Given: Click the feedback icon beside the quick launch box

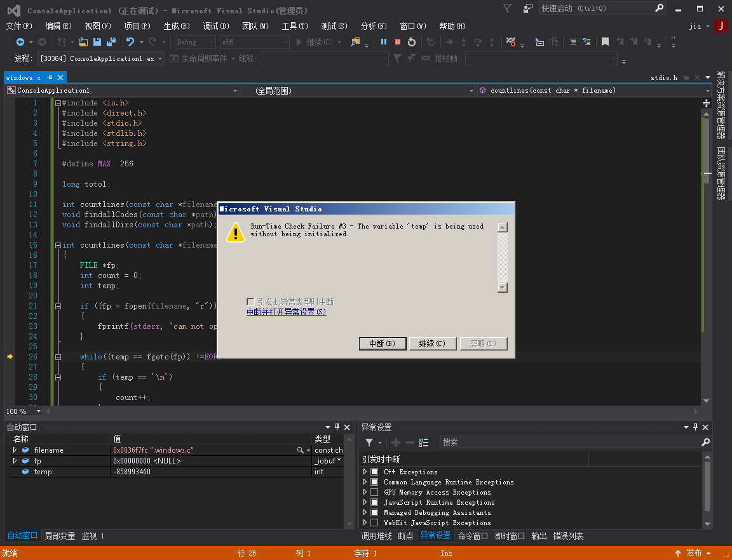Looking at the screenshot, I should click(527, 8).
